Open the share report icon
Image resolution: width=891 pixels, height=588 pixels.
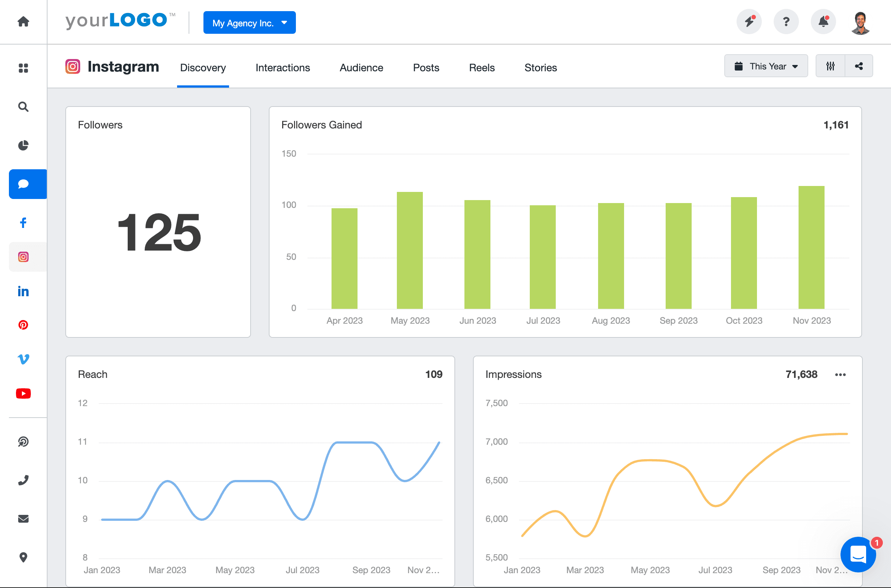point(859,66)
